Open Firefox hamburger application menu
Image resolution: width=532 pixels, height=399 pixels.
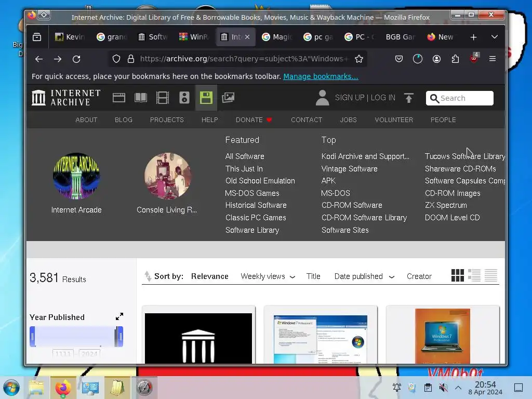pos(493,59)
